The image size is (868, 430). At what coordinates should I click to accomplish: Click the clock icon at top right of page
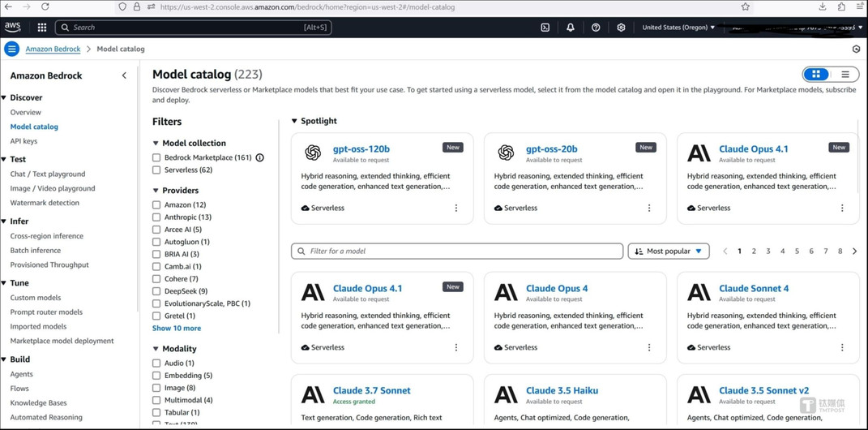coord(856,49)
